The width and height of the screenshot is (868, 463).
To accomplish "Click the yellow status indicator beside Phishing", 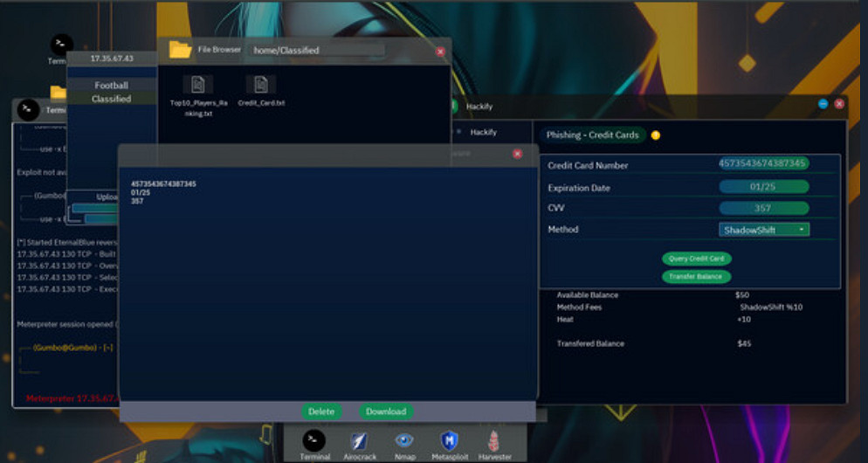I will point(656,135).
